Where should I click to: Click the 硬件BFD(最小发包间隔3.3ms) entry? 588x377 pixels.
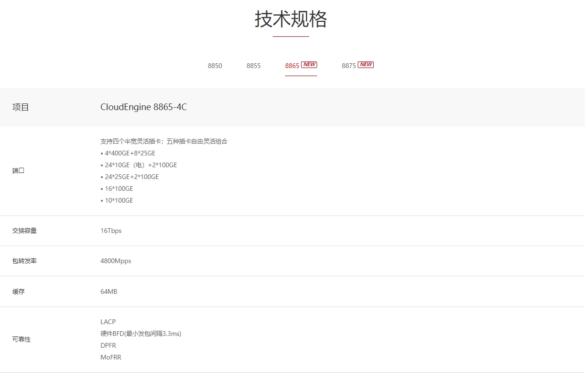click(141, 334)
